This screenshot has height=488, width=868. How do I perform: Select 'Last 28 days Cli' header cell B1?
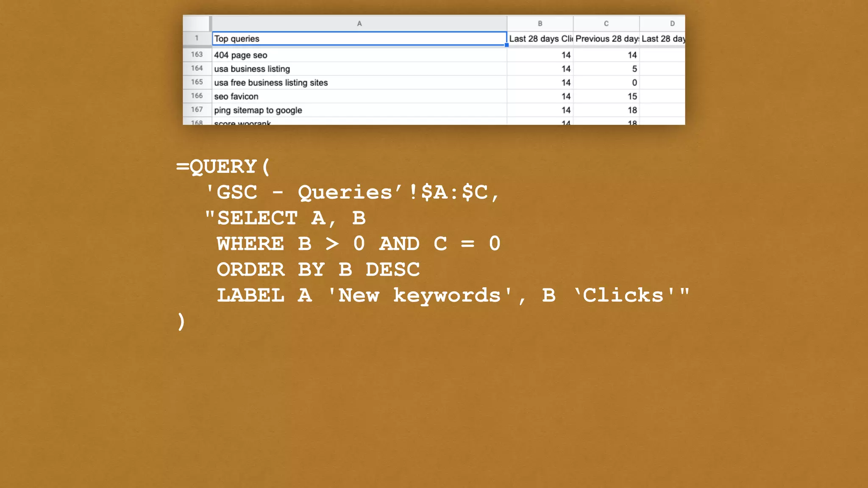tap(540, 39)
